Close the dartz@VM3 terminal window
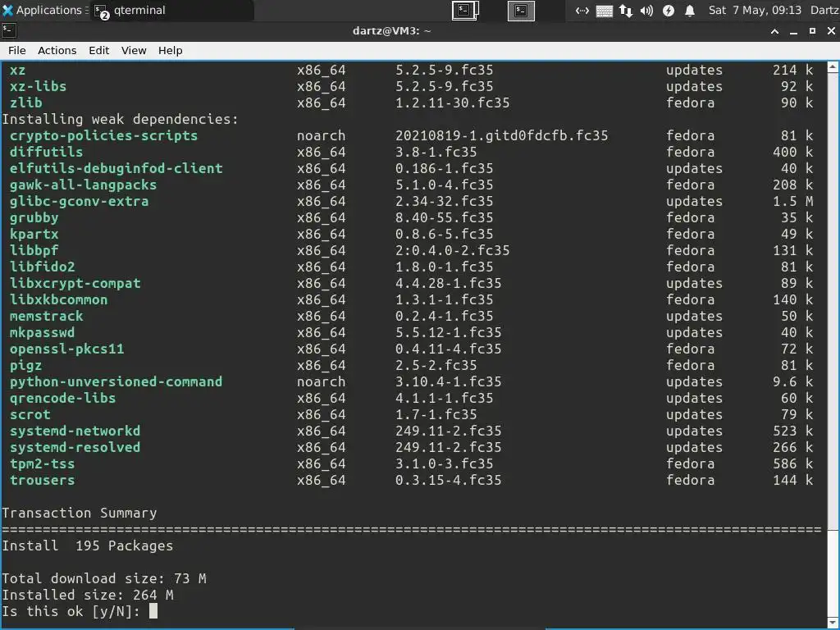840x630 pixels. click(x=831, y=31)
